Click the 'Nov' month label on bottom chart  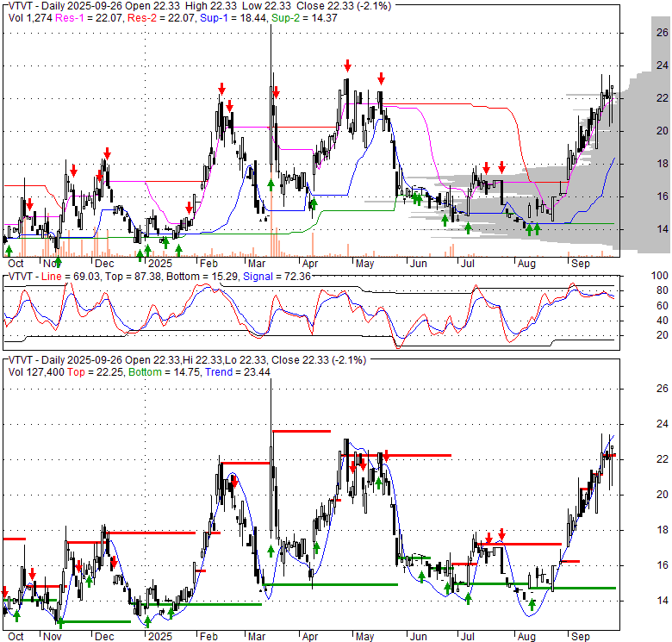pos(53,637)
